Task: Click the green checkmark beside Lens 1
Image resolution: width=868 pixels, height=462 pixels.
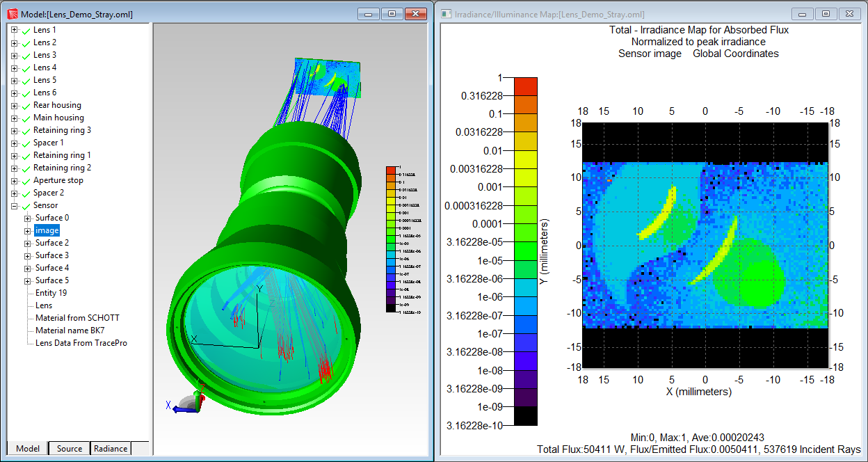Action: [x=25, y=30]
